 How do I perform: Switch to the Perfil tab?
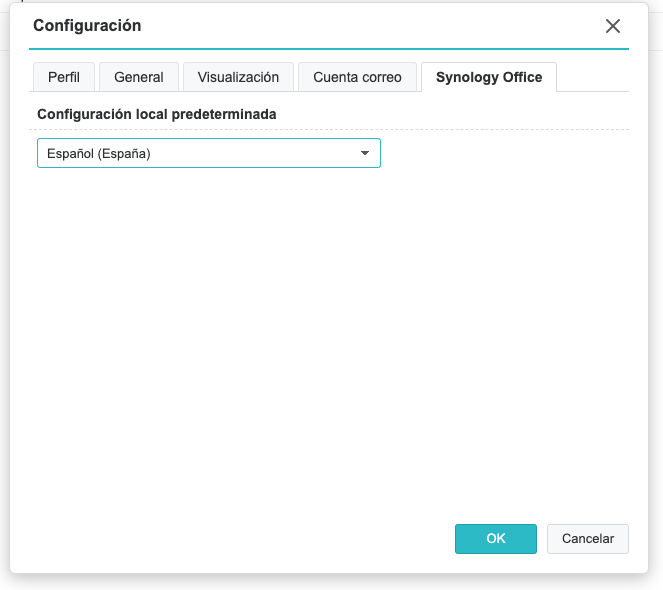pos(64,77)
